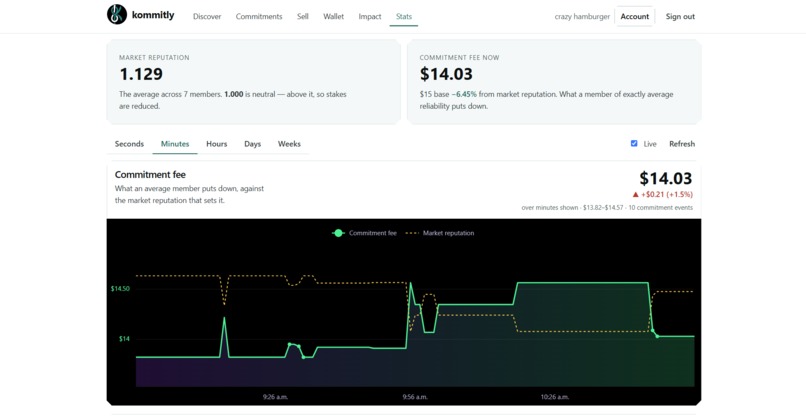The image size is (806, 417).
Task: Click the +$0.21 (+1.5%) change indicator
Action: pyautogui.click(x=663, y=194)
